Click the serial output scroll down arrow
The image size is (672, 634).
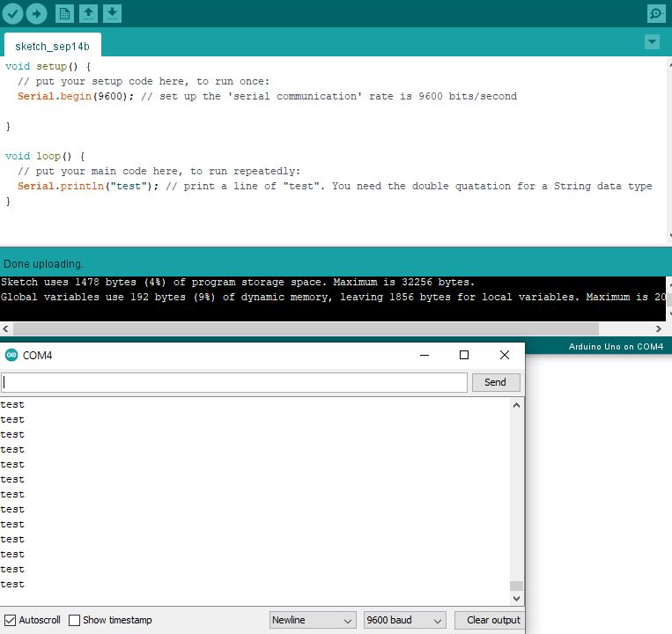516,598
